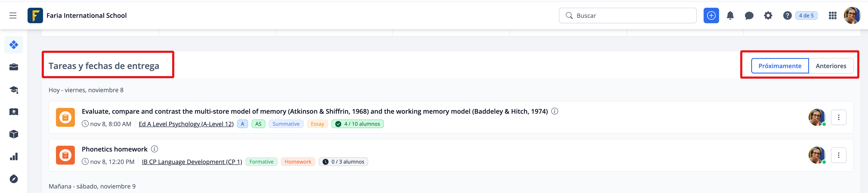Open the hamburger navigation menu

click(13, 15)
